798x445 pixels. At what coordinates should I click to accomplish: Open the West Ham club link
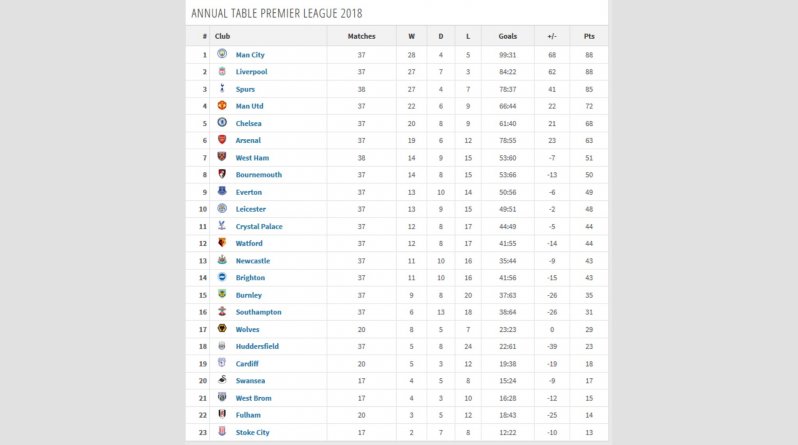click(252, 158)
